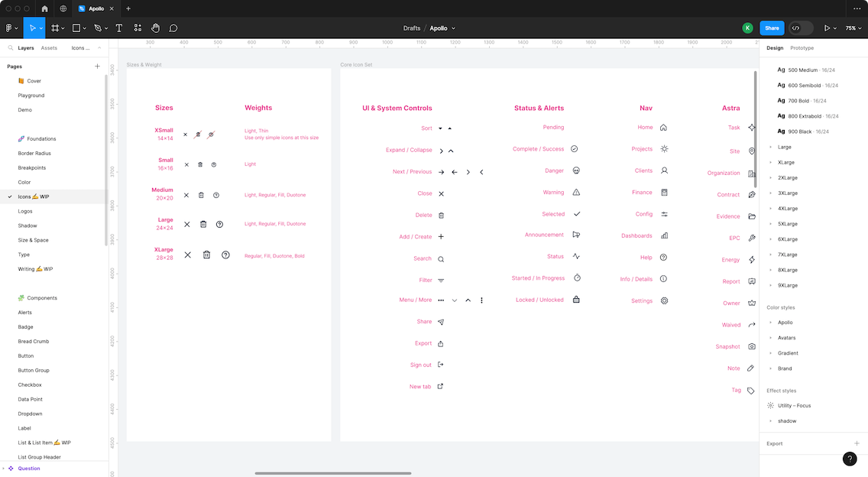Image resolution: width=868 pixels, height=477 pixels.
Task: Toggle Dev Mode switch
Action: click(800, 28)
